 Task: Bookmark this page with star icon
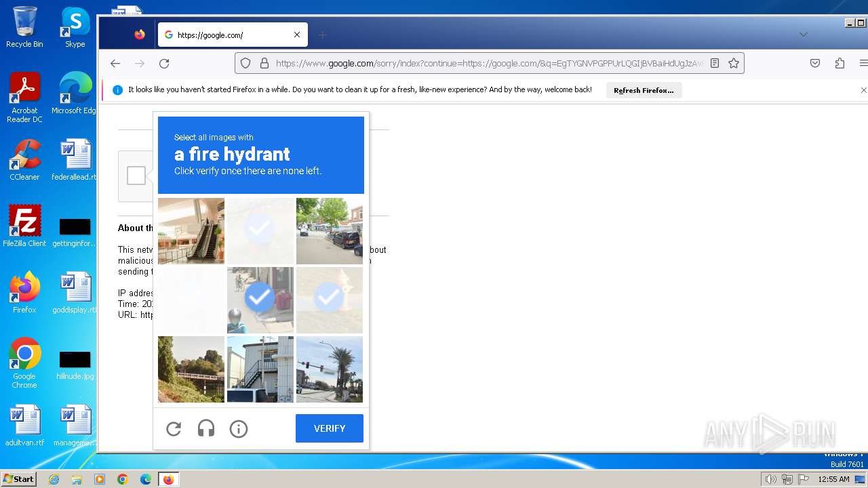[x=734, y=63]
